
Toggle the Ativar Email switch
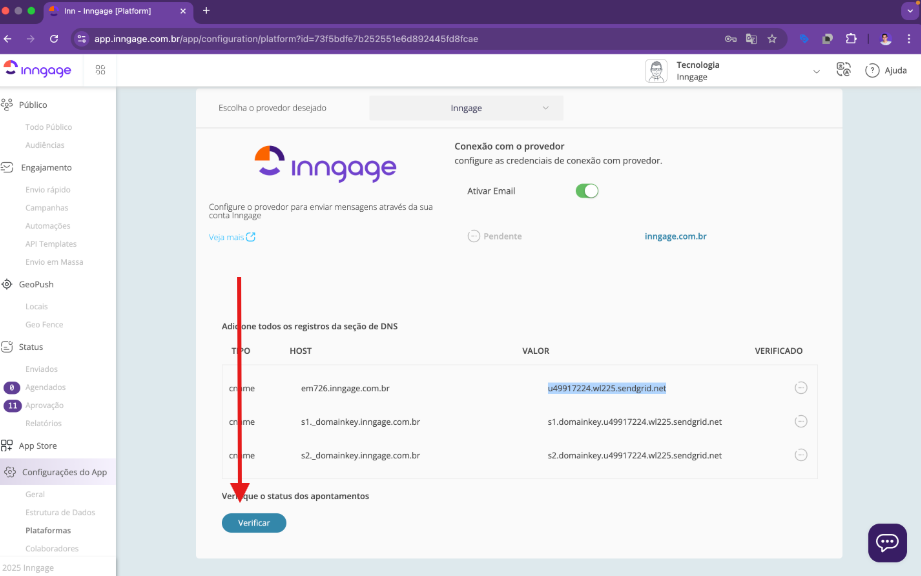coord(587,191)
